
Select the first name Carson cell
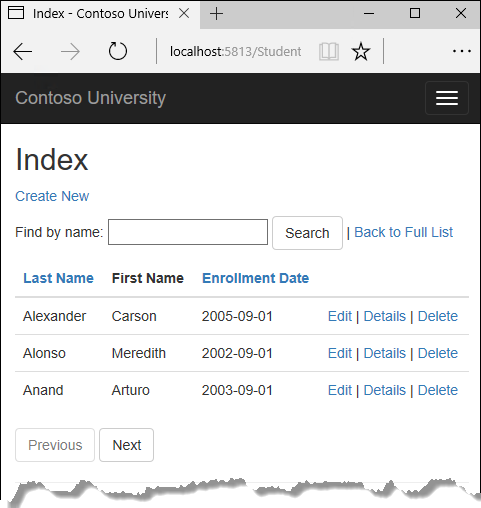point(134,316)
